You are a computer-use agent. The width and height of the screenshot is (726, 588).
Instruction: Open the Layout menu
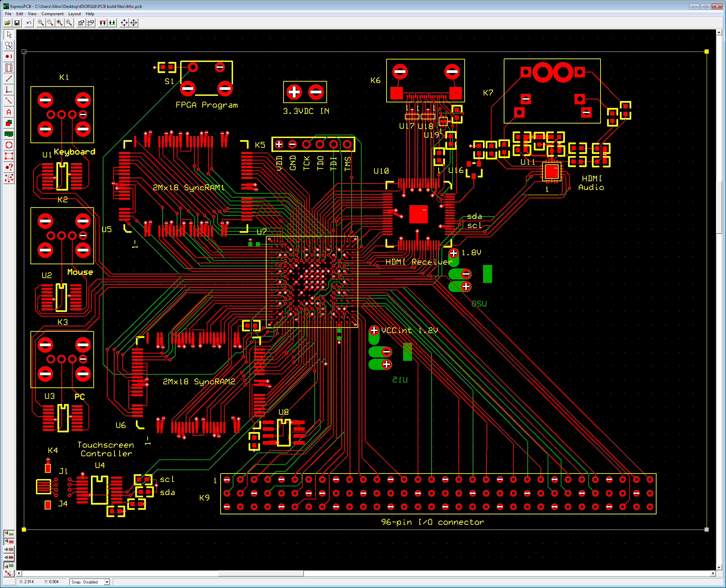[74, 14]
